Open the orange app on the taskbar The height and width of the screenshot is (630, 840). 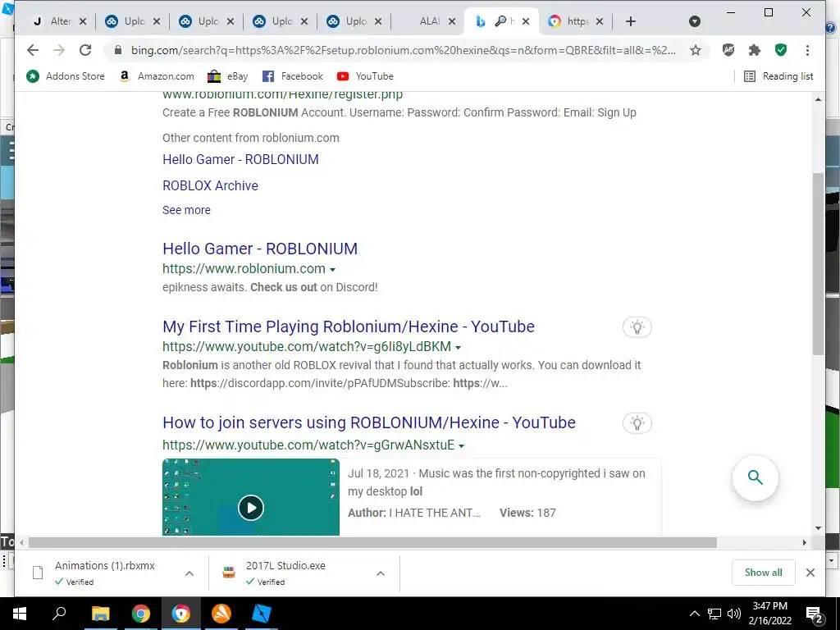221,614
